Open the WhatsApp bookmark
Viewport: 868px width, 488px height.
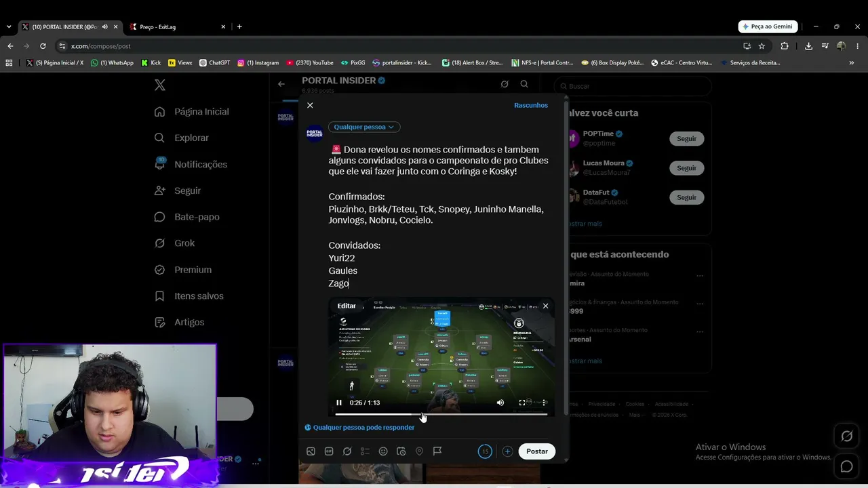pos(112,63)
